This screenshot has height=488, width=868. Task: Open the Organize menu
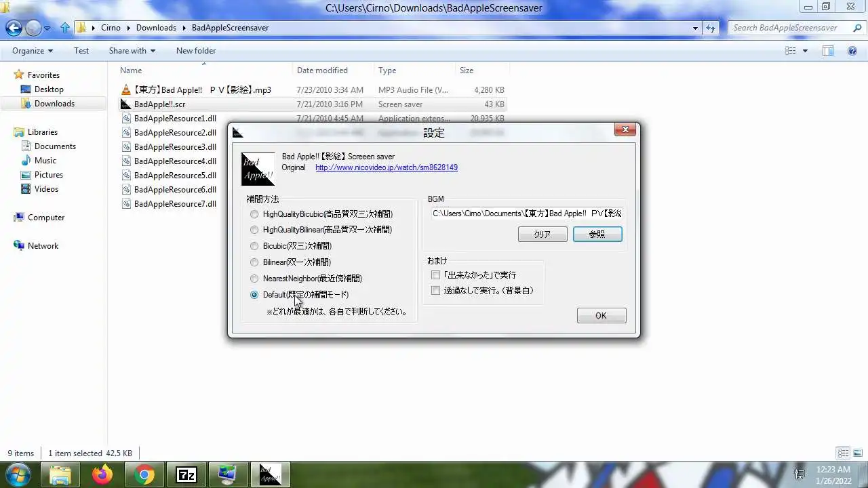(33, 51)
